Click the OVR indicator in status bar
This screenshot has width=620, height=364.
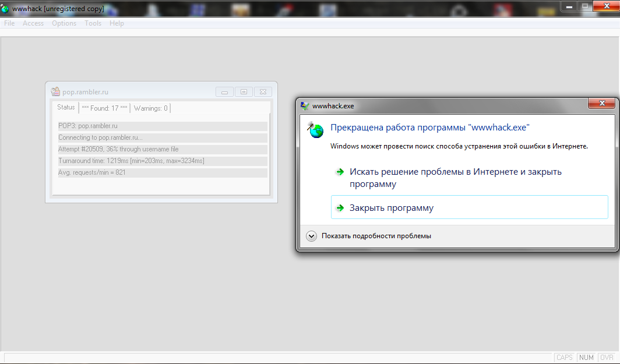pyautogui.click(x=607, y=357)
